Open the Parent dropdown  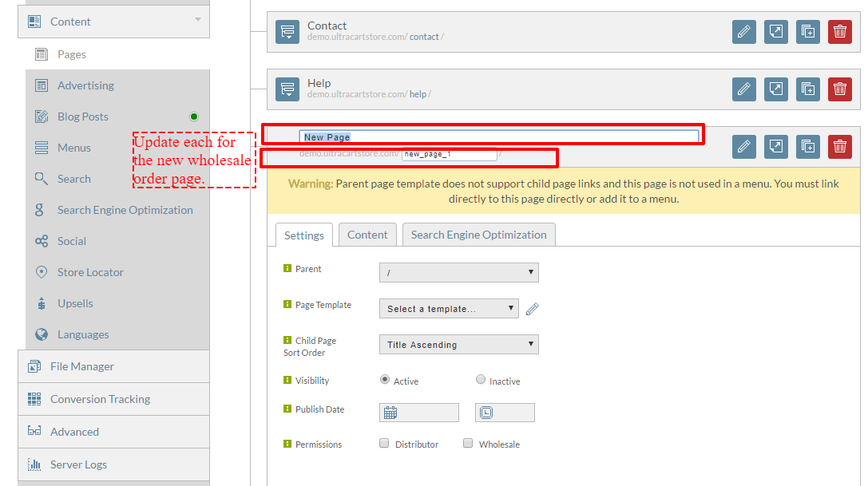pyautogui.click(x=459, y=272)
